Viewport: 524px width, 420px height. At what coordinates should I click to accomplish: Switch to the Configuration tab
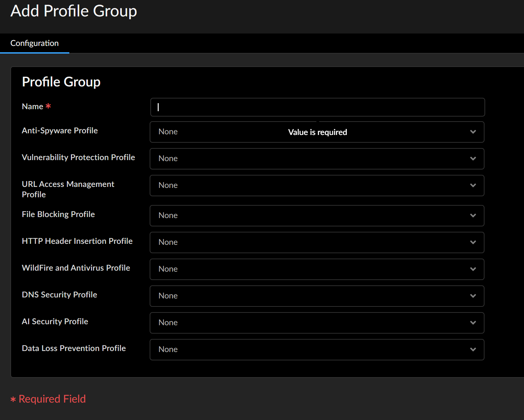tap(34, 43)
